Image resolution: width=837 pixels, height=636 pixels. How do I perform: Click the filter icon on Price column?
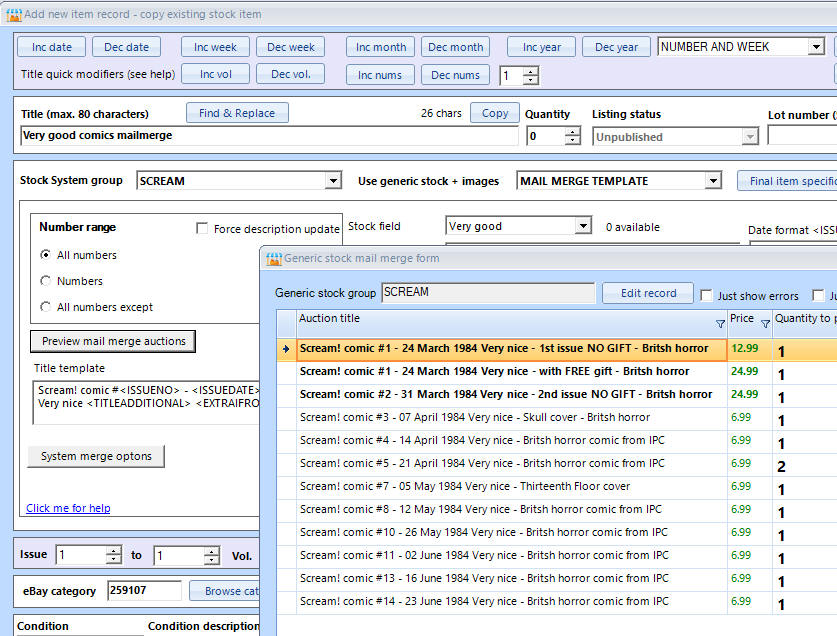(765, 324)
